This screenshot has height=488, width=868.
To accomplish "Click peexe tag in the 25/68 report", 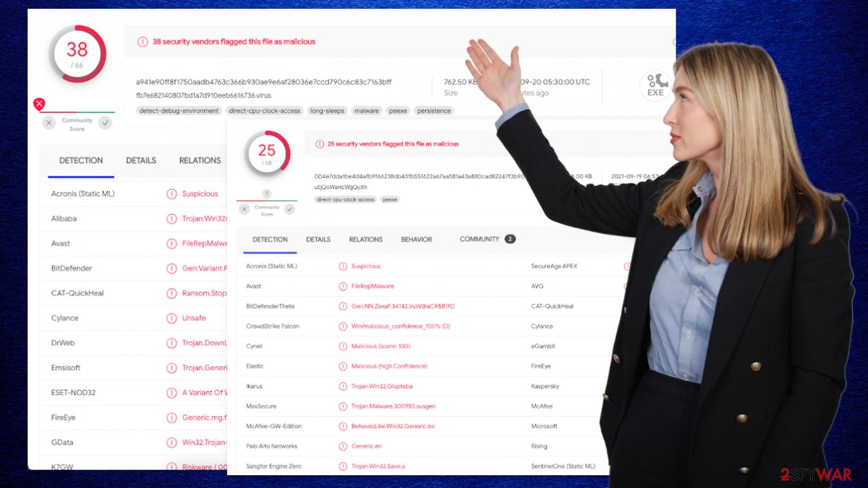I will coord(390,200).
